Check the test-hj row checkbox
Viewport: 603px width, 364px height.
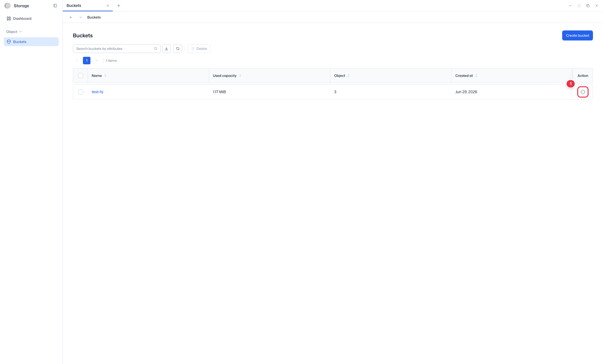click(81, 92)
